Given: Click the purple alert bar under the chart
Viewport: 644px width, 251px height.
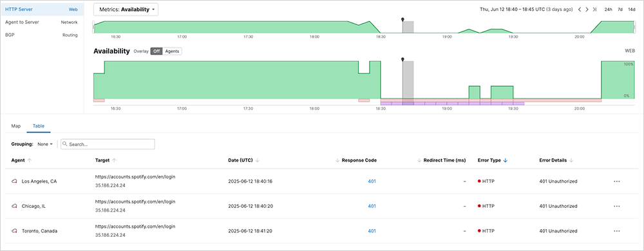Looking at the screenshot, I should coord(452,104).
